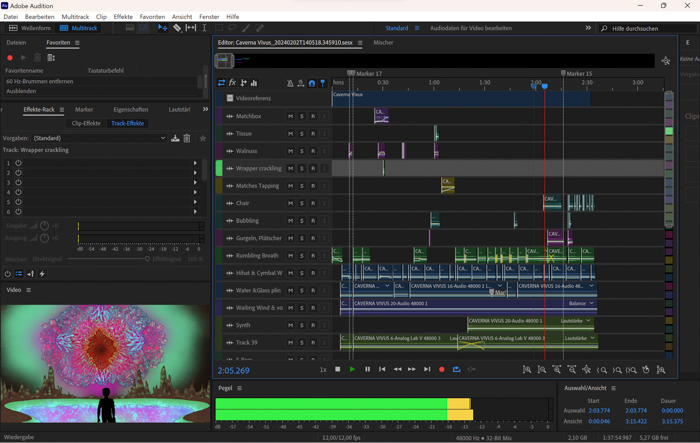
Task: Select the Clip-Effekte button
Action: (x=86, y=123)
